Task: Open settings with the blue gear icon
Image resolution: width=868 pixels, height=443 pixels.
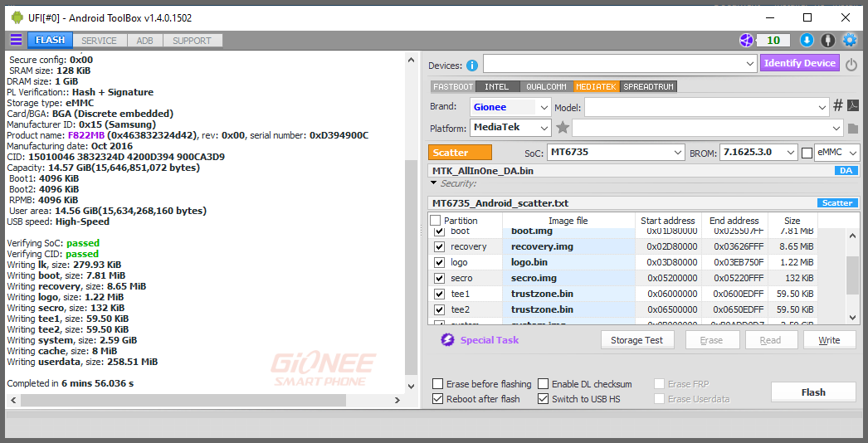Action: click(x=849, y=40)
